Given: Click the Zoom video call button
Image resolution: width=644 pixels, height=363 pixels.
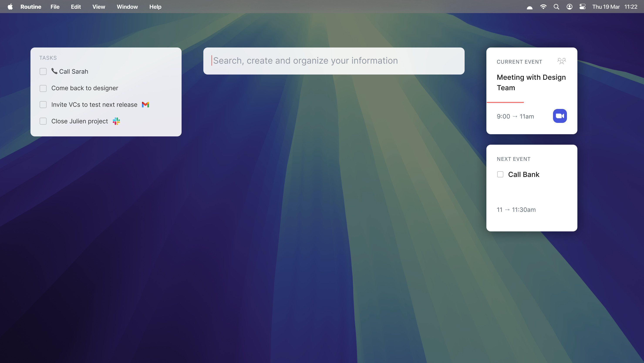Looking at the screenshot, I should tap(560, 116).
